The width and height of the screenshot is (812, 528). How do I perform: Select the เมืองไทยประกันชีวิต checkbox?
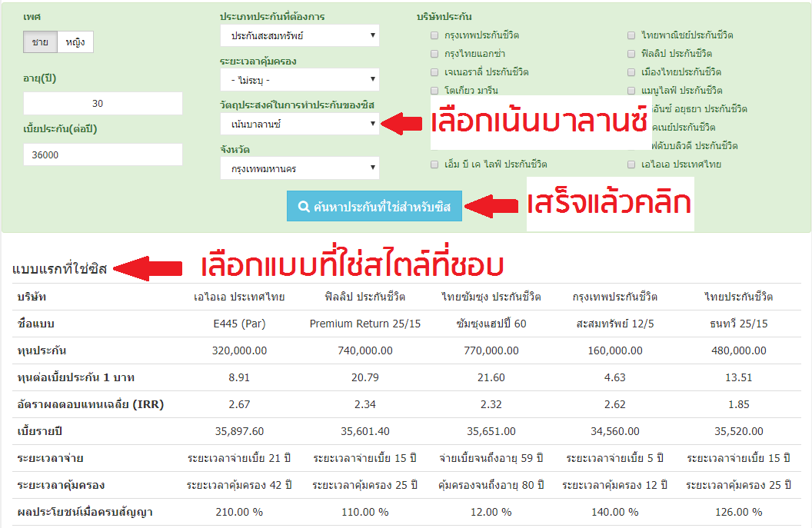pos(632,72)
